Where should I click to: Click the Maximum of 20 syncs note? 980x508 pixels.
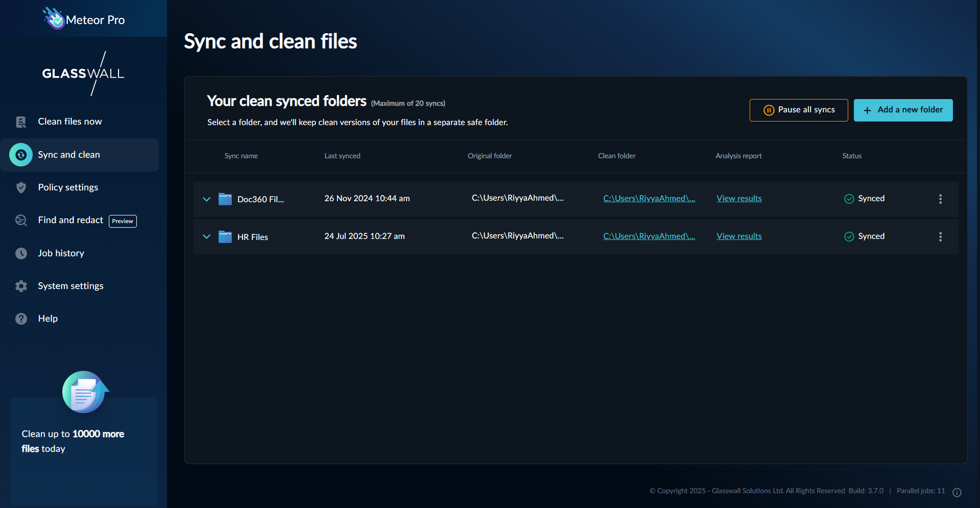(408, 103)
